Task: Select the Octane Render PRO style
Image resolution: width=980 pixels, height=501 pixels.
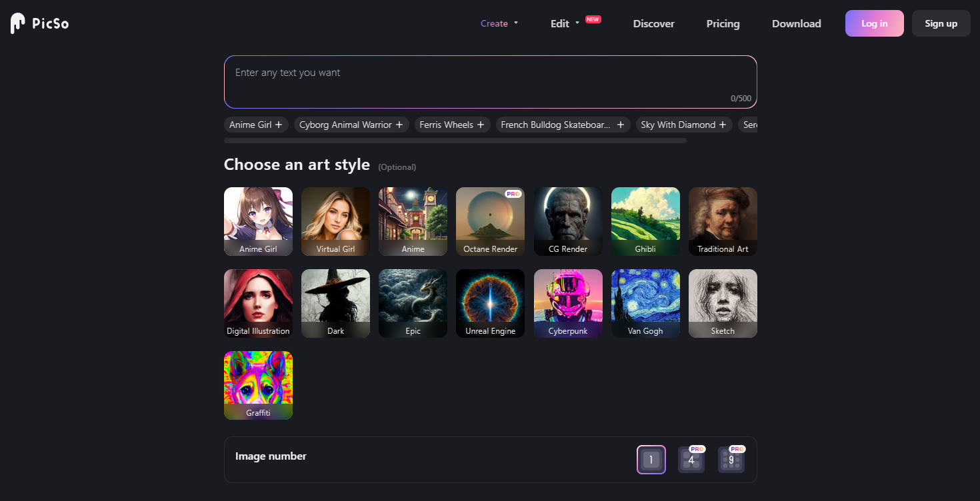Action: (490, 221)
